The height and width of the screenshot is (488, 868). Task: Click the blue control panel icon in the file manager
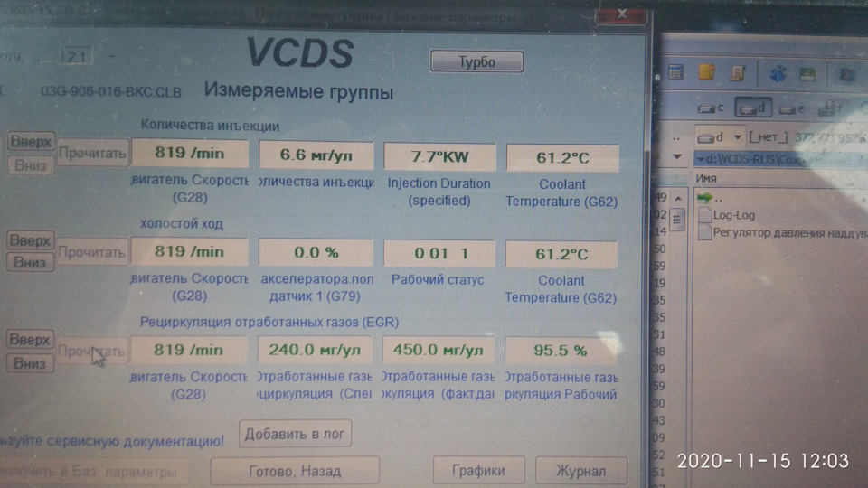tap(778, 73)
